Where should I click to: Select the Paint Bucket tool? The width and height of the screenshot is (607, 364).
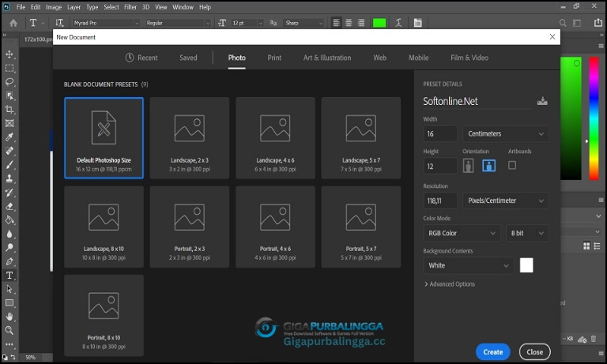9,220
